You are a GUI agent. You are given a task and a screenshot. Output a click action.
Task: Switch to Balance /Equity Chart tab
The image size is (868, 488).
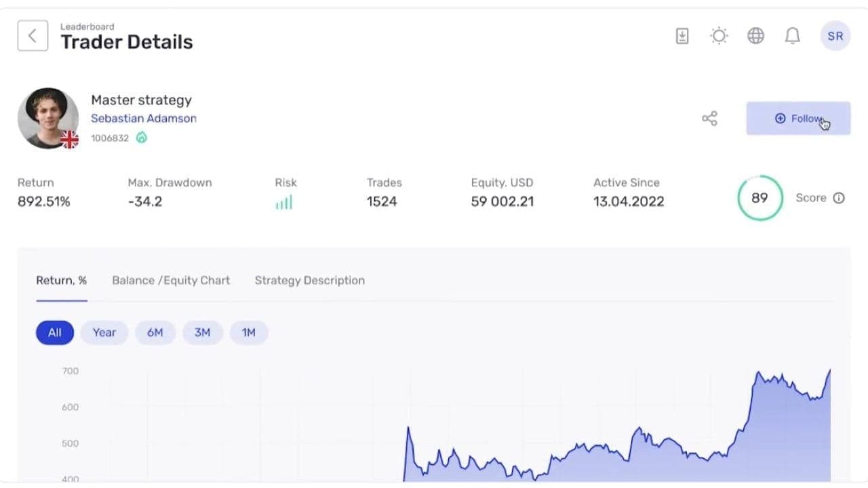point(171,280)
